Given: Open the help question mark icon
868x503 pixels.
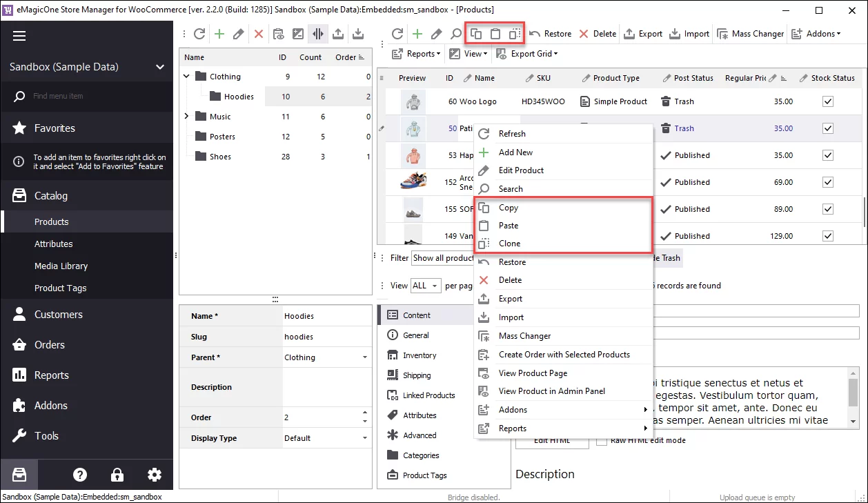Looking at the screenshot, I should click(80, 475).
